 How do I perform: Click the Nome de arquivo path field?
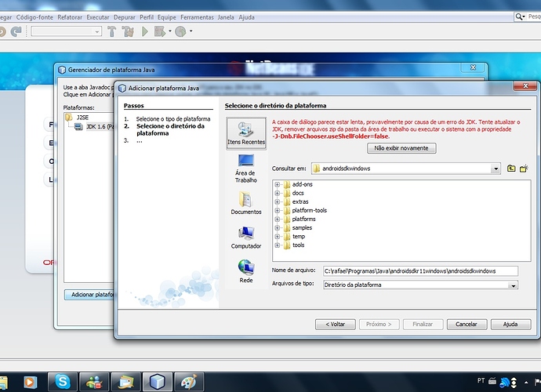click(x=420, y=271)
